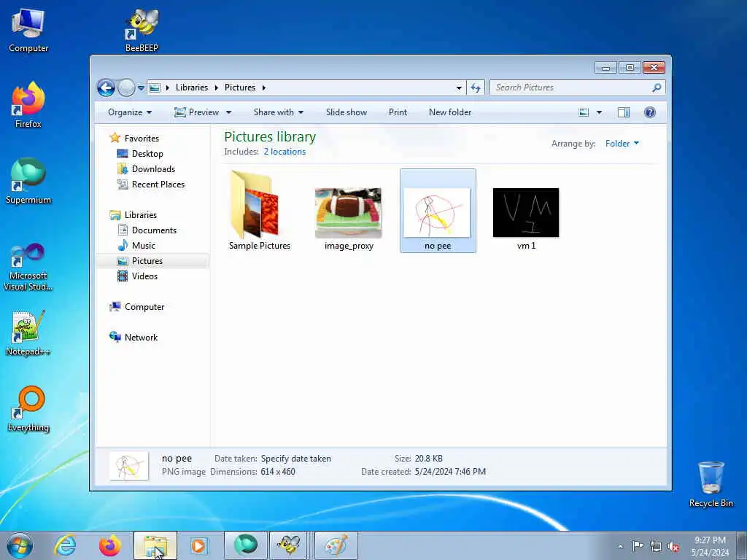The image size is (747, 560).
Task: Show hidden tray icons arrow
Action: (x=620, y=546)
